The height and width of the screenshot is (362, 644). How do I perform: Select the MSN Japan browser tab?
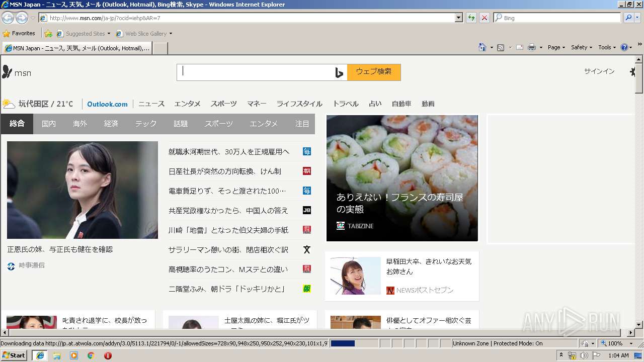click(x=77, y=48)
